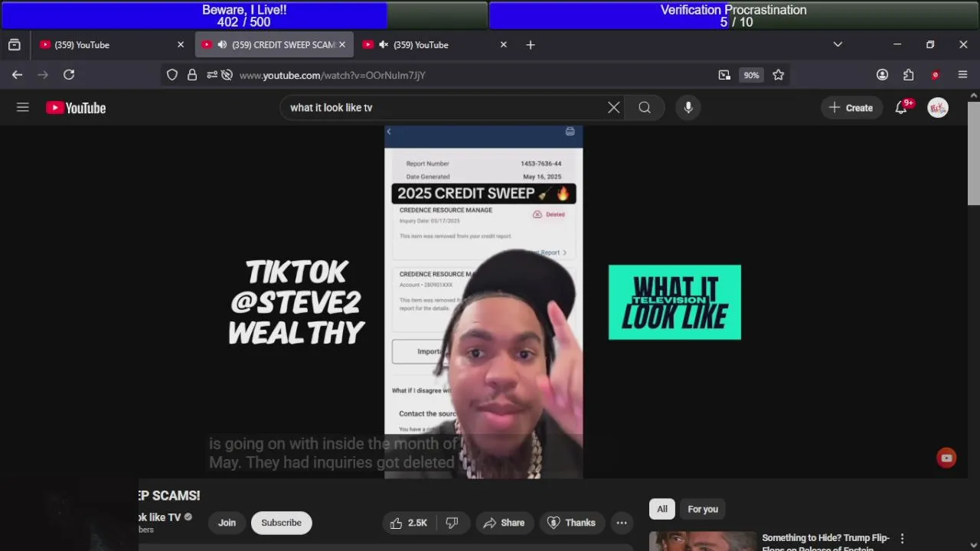
Task: Click the red floating YouTube extension icon
Action: click(946, 458)
